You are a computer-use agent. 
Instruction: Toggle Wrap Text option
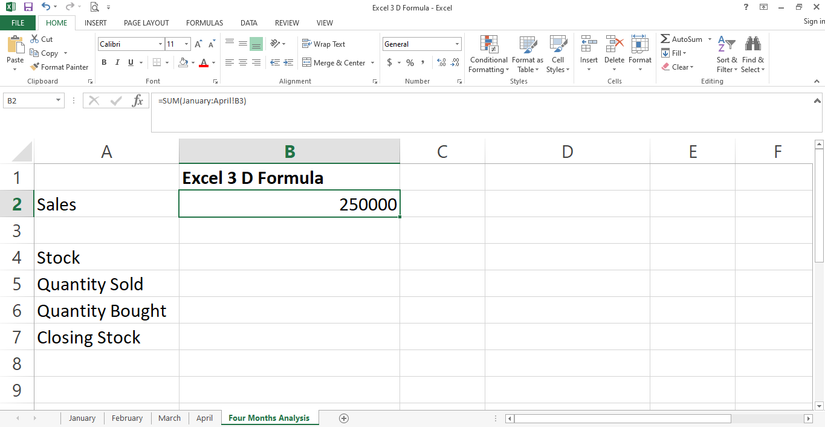coord(322,44)
